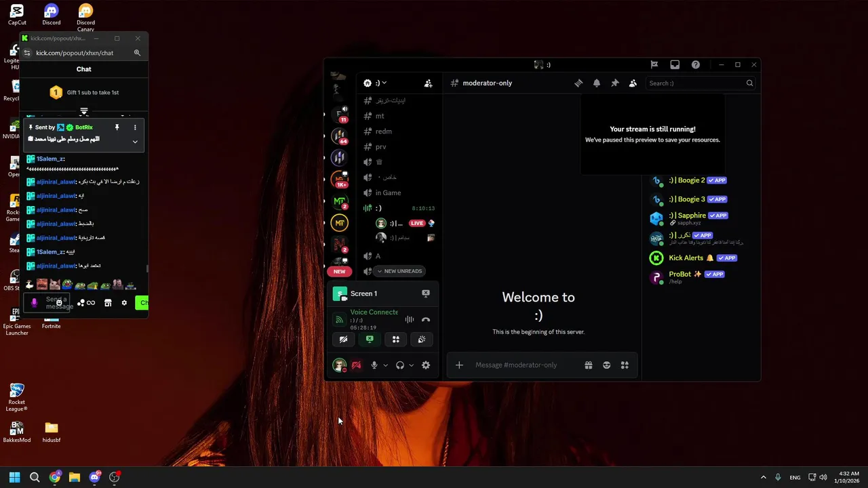The image size is (868, 488).
Task: Click the Discord search field
Action: (x=701, y=83)
